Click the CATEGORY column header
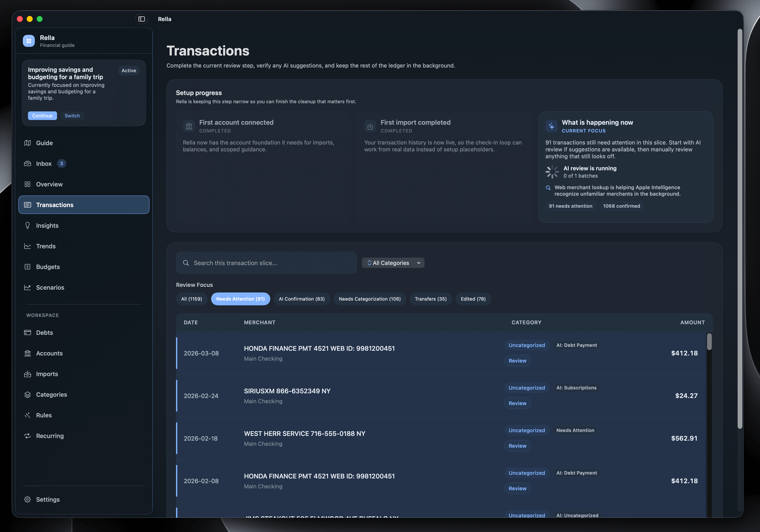The height and width of the screenshot is (532, 760). [x=526, y=322]
